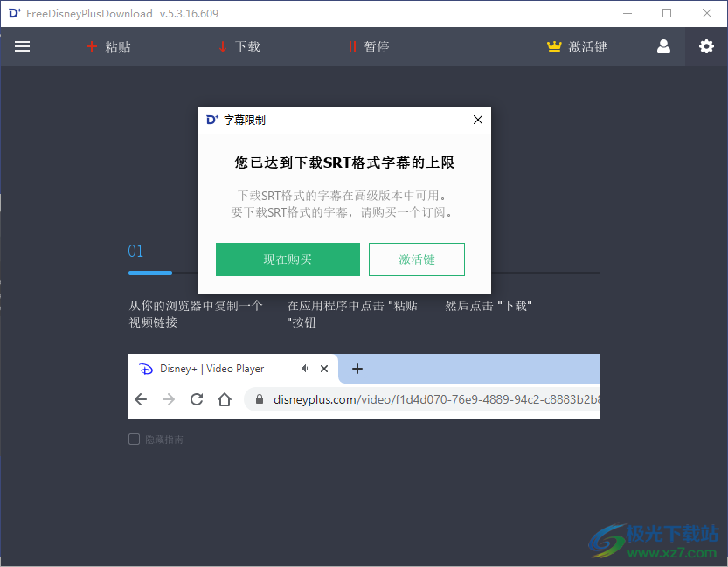728x567 pixels.
Task: Click the 现在购买 buy now button
Action: (x=288, y=259)
